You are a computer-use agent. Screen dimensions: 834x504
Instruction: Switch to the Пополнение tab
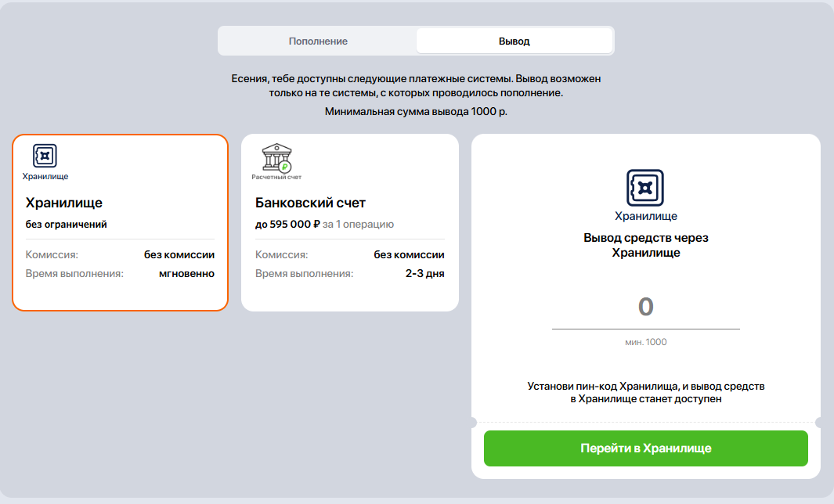(x=318, y=41)
